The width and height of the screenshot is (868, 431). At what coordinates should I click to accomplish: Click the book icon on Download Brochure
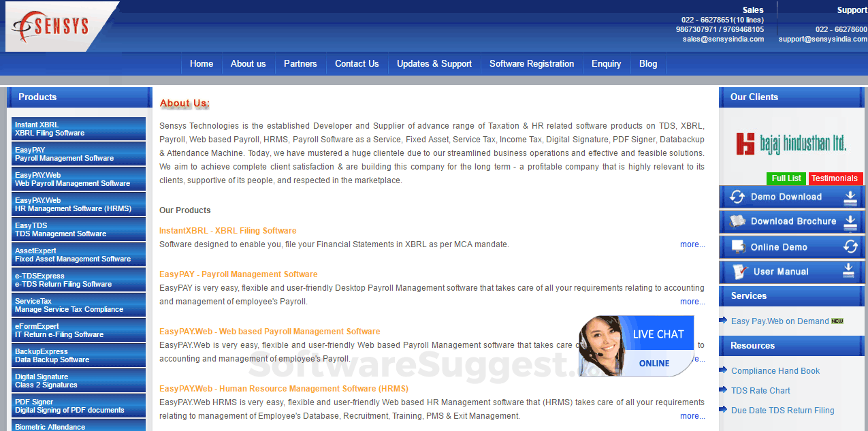click(737, 221)
